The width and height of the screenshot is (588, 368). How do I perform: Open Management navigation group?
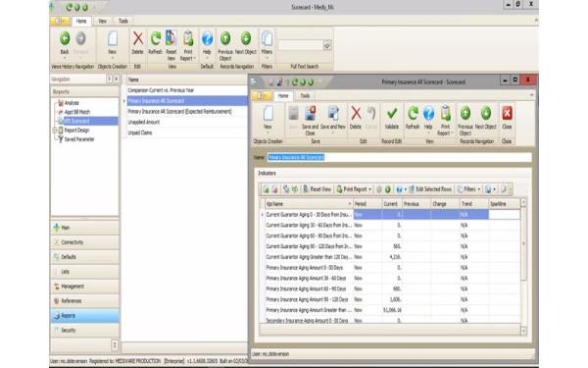click(84, 287)
